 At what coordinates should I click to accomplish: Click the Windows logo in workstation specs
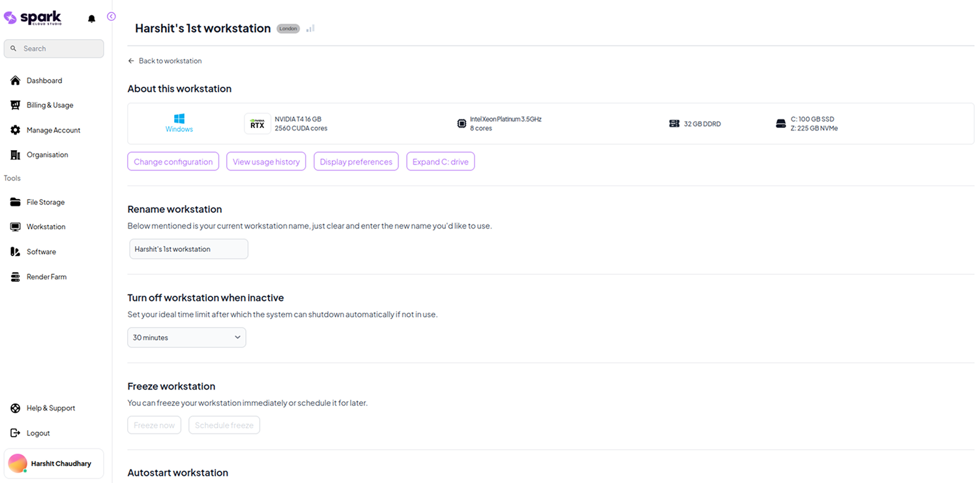click(179, 119)
